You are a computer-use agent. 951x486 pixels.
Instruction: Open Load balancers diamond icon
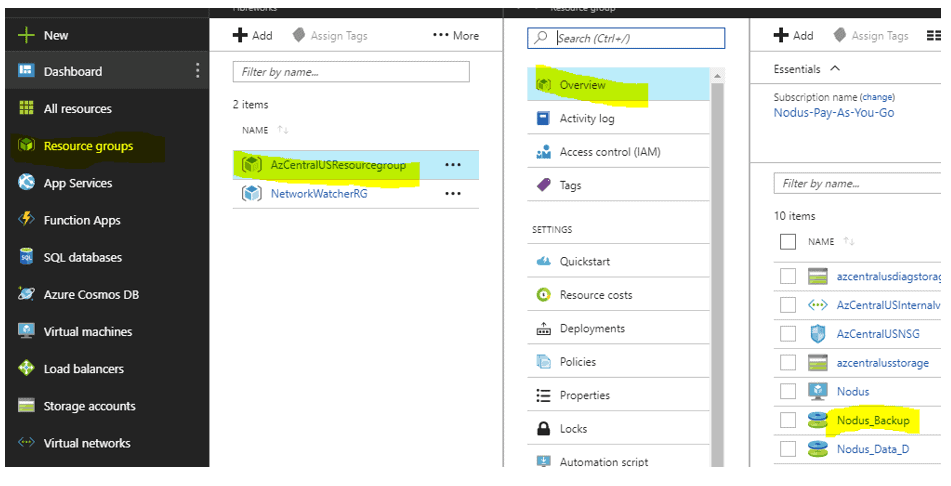[x=26, y=368]
